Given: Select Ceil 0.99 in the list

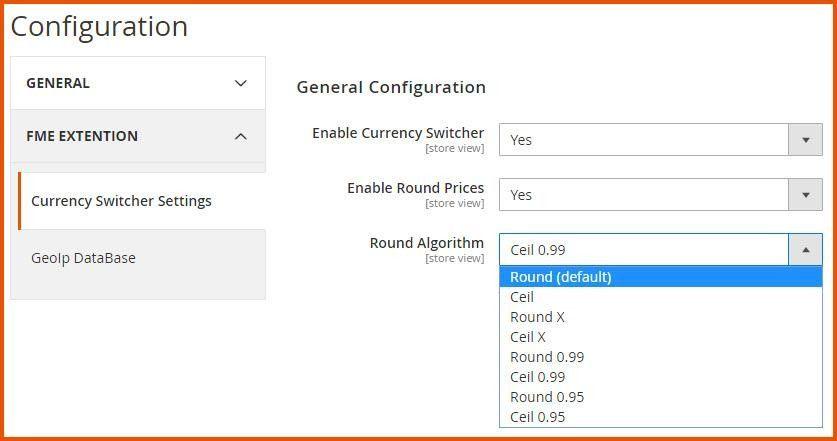Looking at the screenshot, I should (537, 377).
